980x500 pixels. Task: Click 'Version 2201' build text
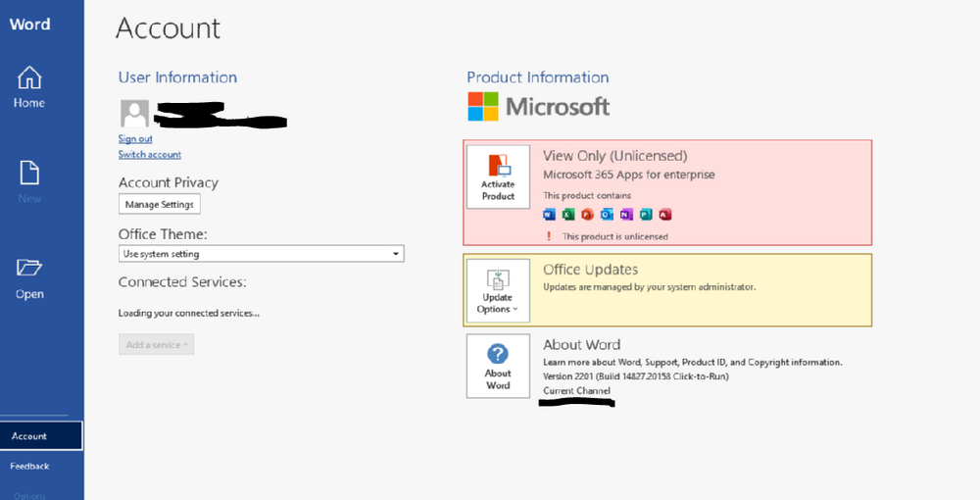(636, 376)
